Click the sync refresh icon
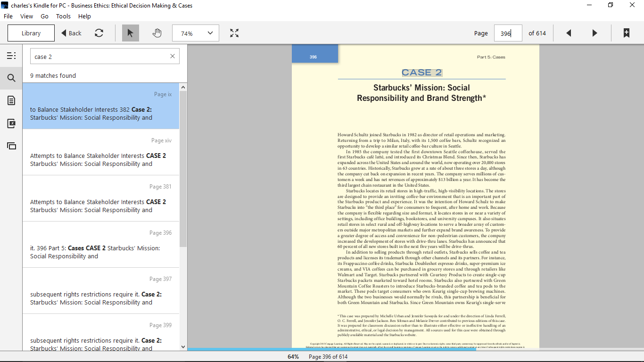 click(x=99, y=33)
